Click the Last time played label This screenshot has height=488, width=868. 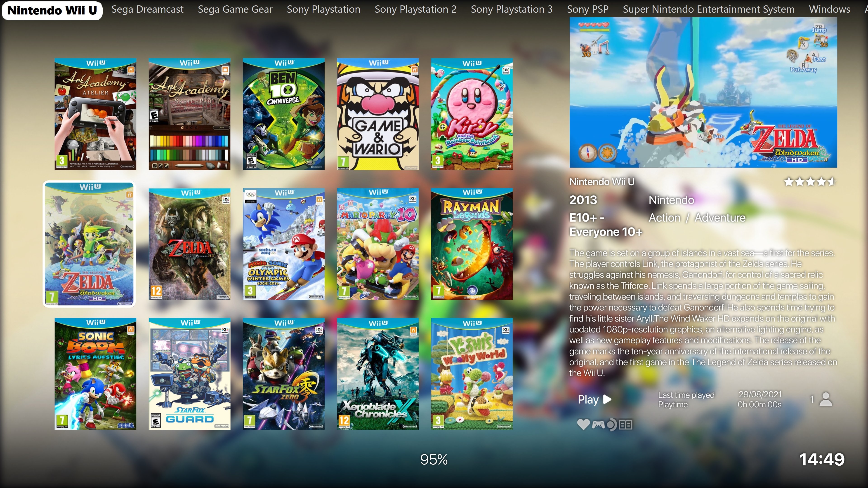tap(686, 395)
